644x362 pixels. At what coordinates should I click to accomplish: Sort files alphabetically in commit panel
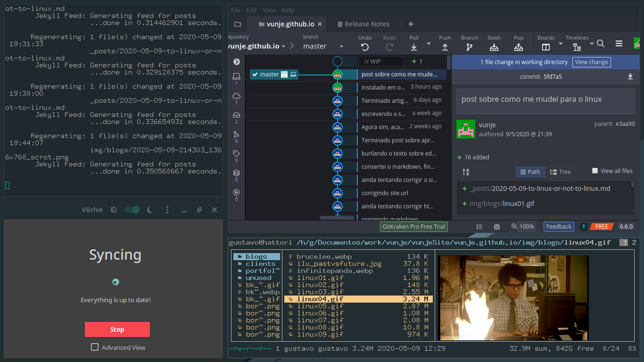[466, 172]
